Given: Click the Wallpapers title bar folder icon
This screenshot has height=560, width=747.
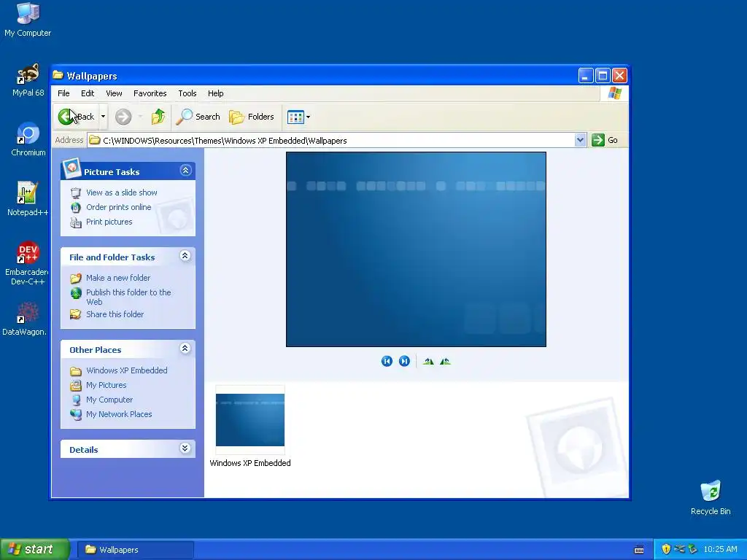Looking at the screenshot, I should [58, 75].
